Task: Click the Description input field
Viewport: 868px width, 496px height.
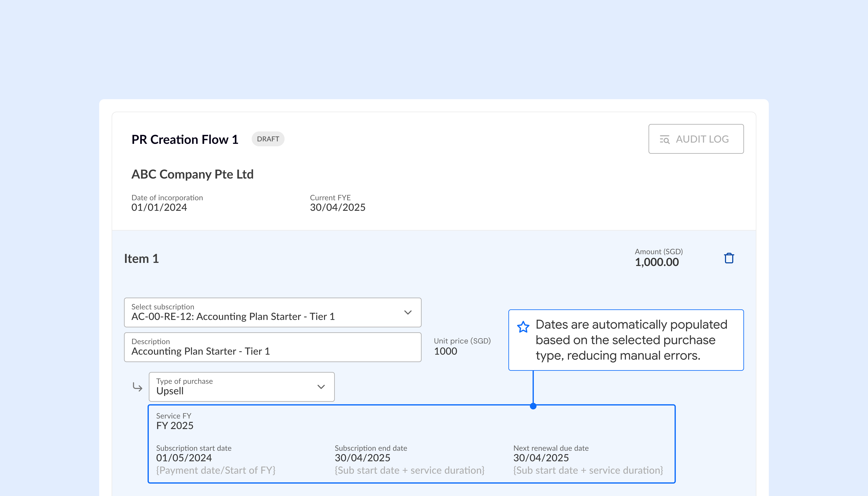Action: (273, 347)
